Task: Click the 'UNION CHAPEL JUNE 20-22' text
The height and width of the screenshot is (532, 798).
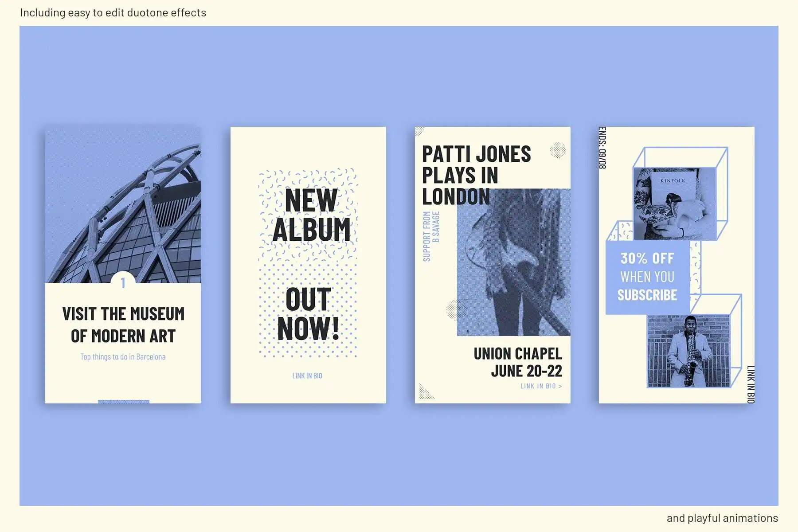Action: coord(518,362)
